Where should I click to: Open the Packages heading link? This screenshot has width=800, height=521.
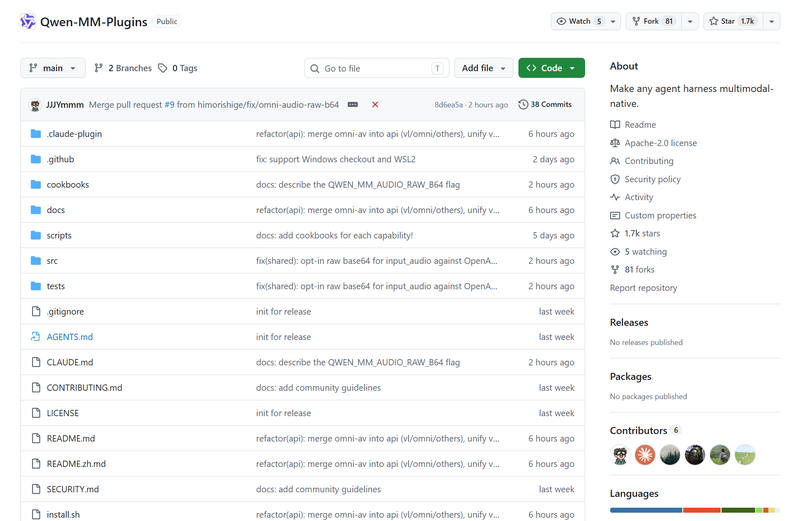click(630, 377)
